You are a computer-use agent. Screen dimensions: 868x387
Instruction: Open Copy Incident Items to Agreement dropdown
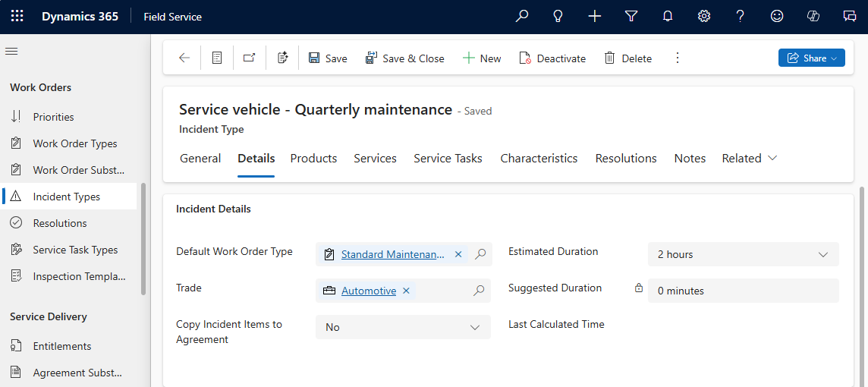pyautogui.click(x=475, y=328)
